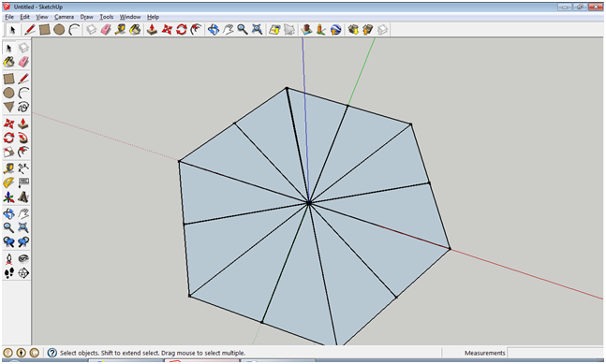Open the File menu
The width and height of the screenshot is (606, 364).
coord(9,17)
